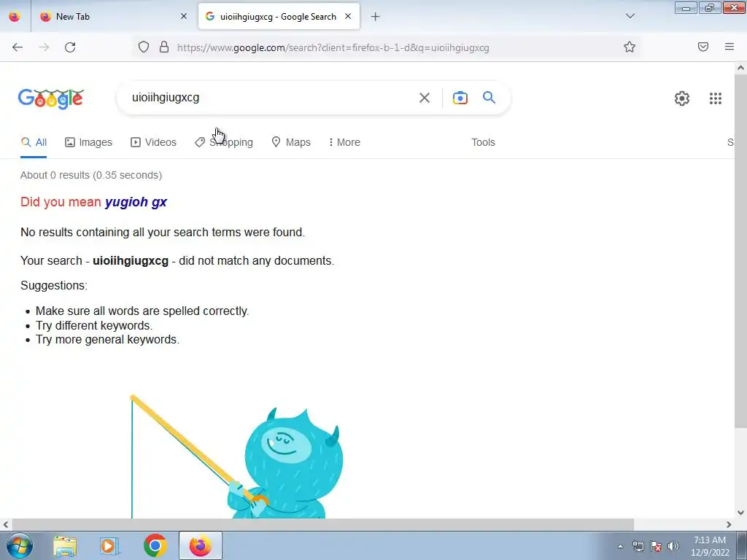Screen dimensions: 747x560
Task: Close the Google Search tab
Action: click(x=348, y=16)
